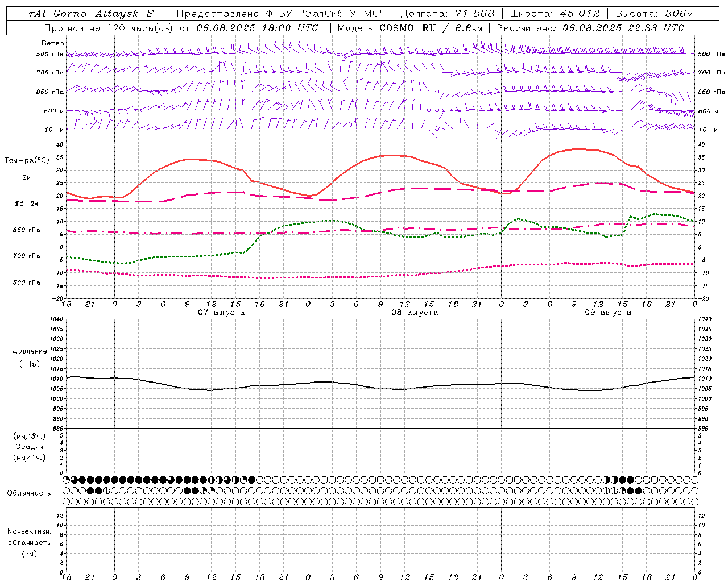Select the text Предоставлено ФГБУ "ЗапСиб УГМС"
Image resolution: width=728 pixels, height=582 pixels.
click(x=281, y=14)
